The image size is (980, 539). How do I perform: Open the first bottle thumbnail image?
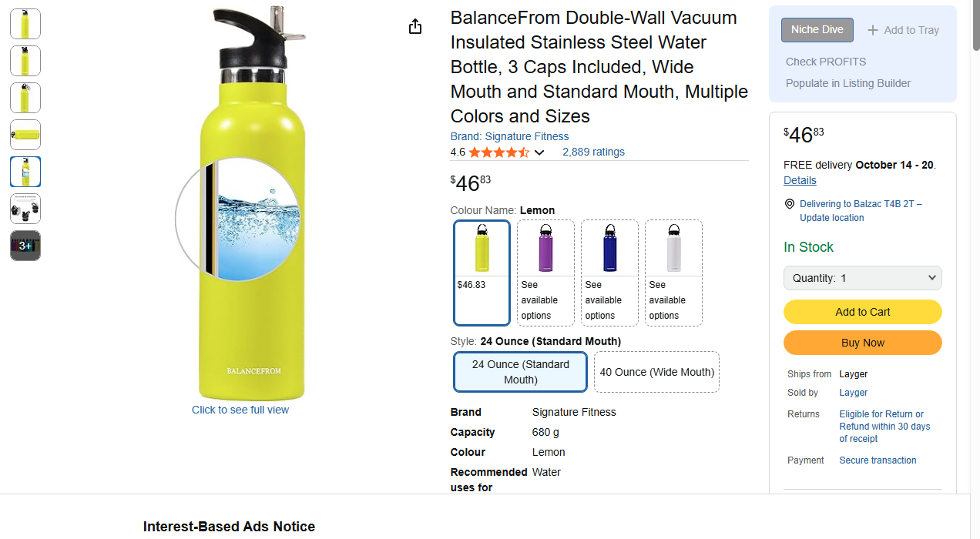25,24
